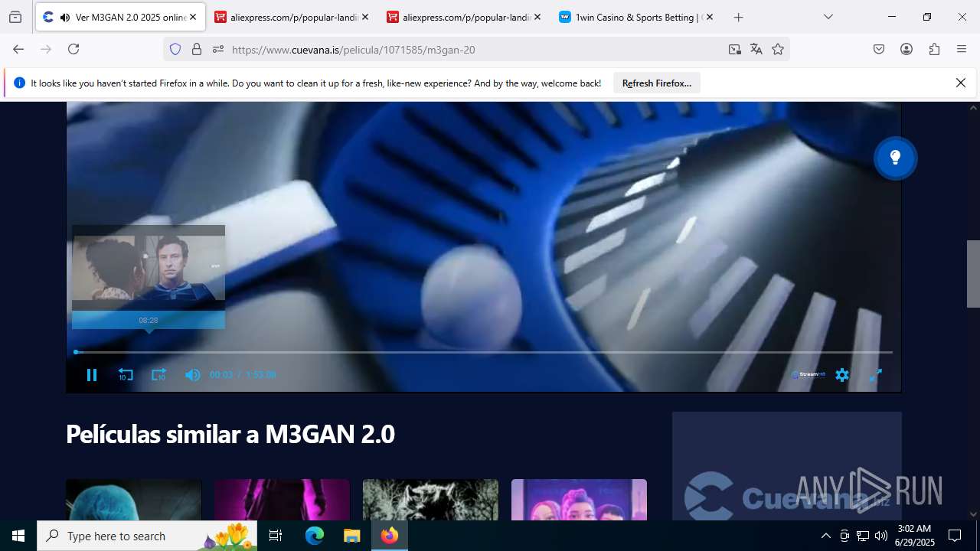Skip forward 10 seconds in video
This screenshot has width=980, height=551.
pos(158,375)
